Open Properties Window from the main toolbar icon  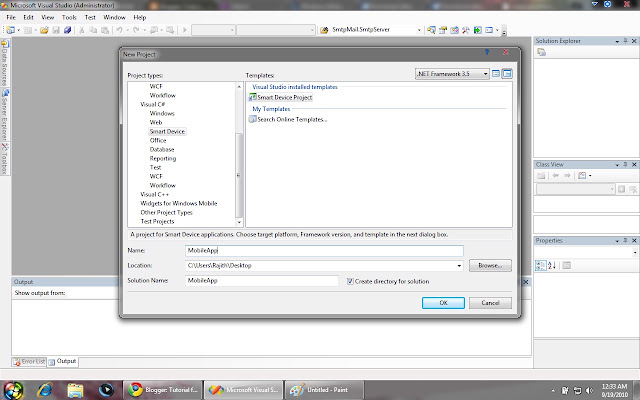point(443,30)
